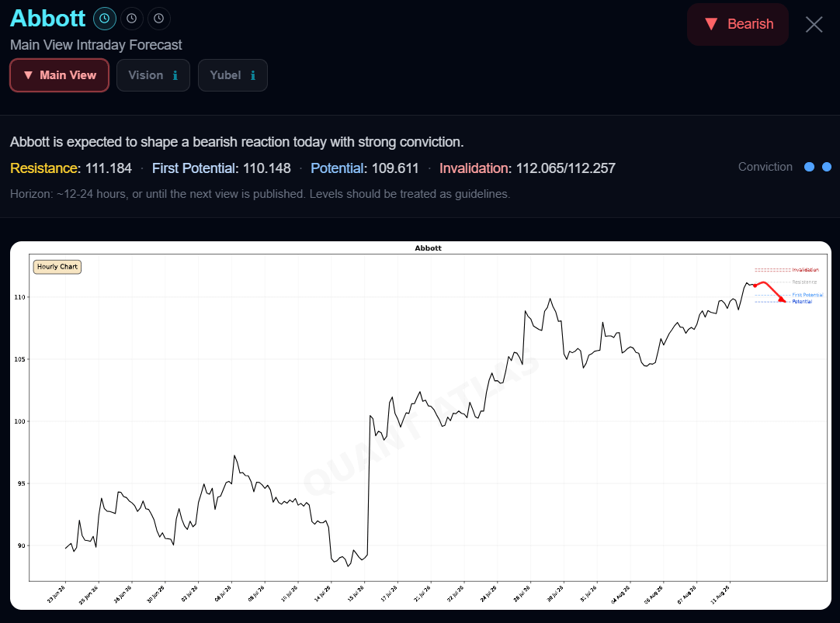840x623 pixels.
Task: Open the Vision tab
Action: [x=153, y=75]
